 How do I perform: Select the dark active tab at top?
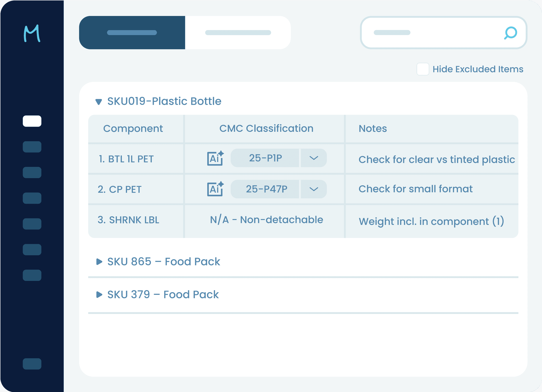(132, 33)
